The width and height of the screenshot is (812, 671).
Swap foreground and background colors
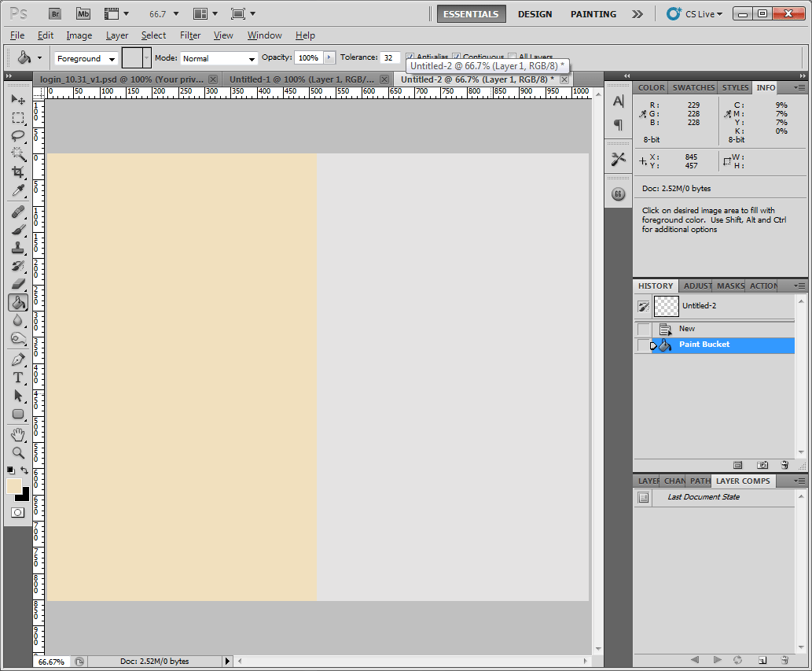[24, 470]
